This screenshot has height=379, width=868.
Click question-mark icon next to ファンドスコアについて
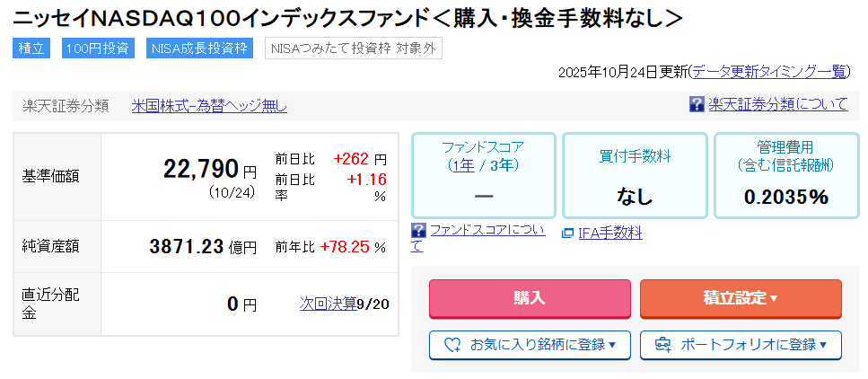[x=418, y=230]
